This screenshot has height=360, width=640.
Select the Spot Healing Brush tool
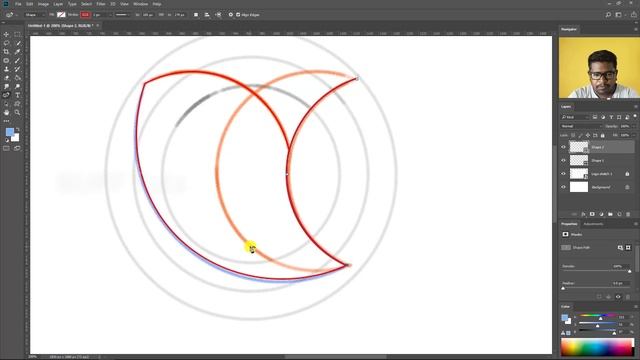tap(6, 60)
